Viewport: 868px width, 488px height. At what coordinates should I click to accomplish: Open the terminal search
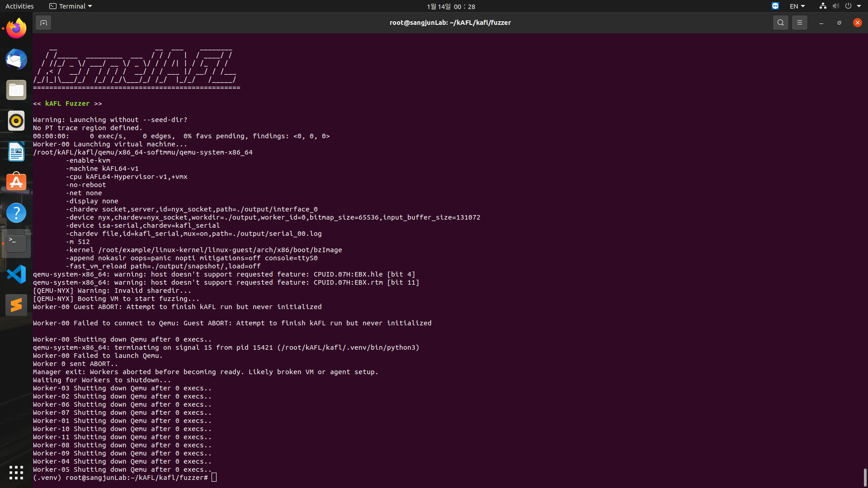pos(780,22)
